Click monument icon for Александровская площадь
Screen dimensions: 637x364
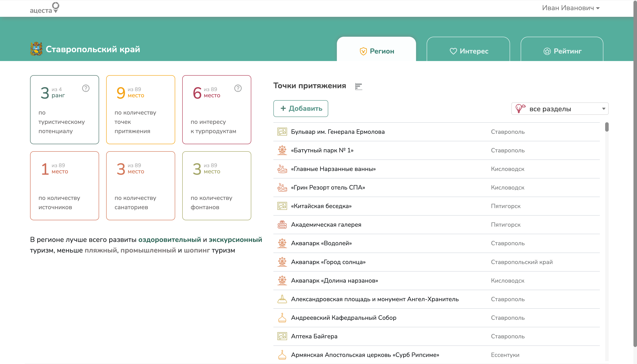point(282,299)
